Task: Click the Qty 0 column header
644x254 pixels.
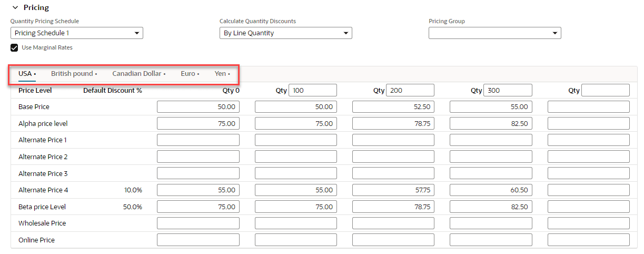Action: click(231, 91)
